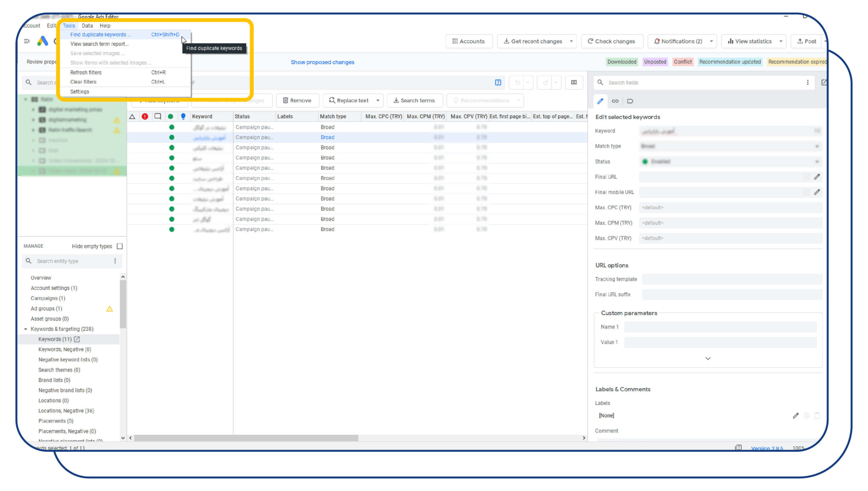Select Keywords, Negative (0) entity
This screenshot has width=868, height=491.
(x=65, y=349)
